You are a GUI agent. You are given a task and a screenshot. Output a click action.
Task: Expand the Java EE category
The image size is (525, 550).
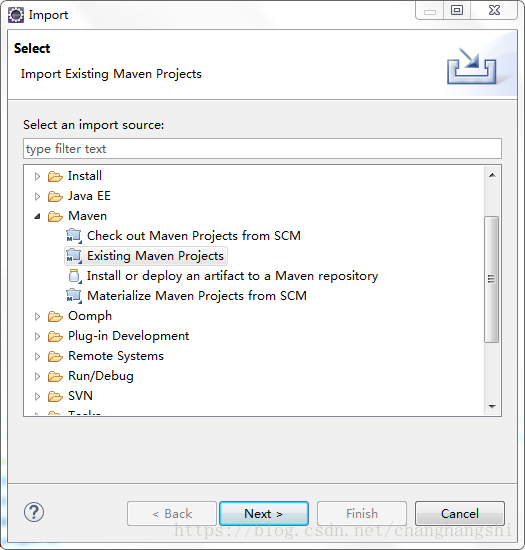click(38, 196)
